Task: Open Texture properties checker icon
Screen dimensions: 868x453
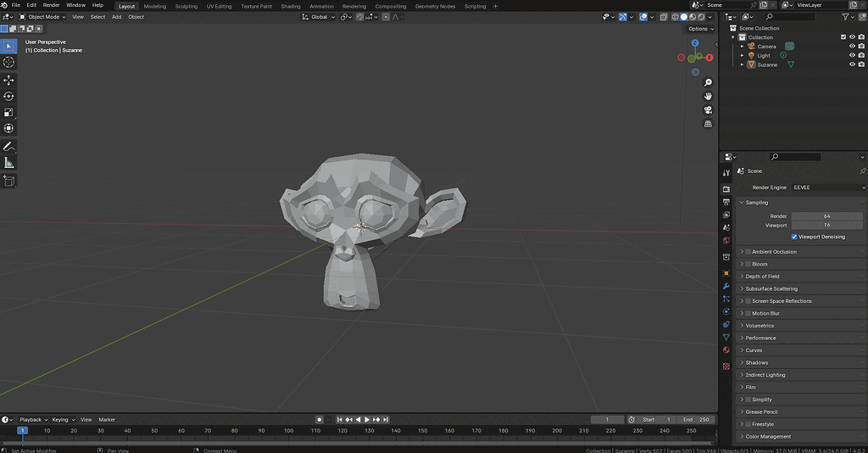Action: [726, 366]
